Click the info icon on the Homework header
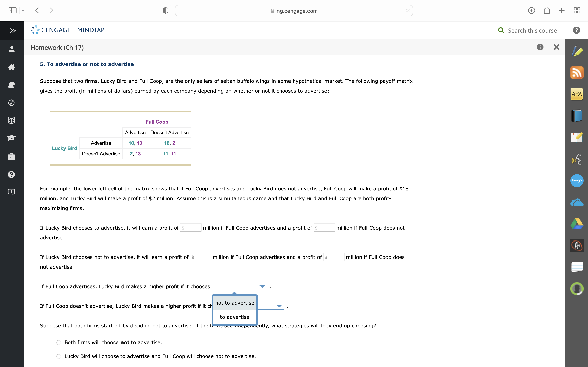The width and height of the screenshot is (588, 367). coord(540,47)
